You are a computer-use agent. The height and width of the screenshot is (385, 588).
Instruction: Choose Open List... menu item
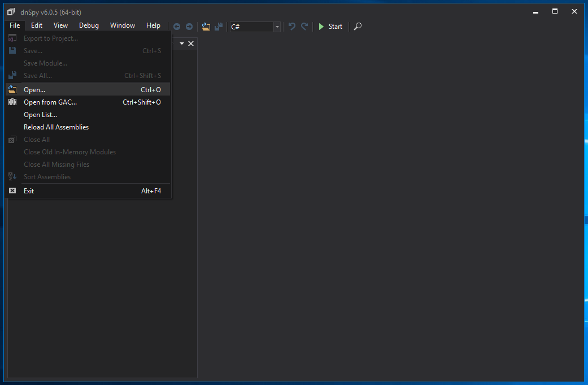[x=40, y=115]
